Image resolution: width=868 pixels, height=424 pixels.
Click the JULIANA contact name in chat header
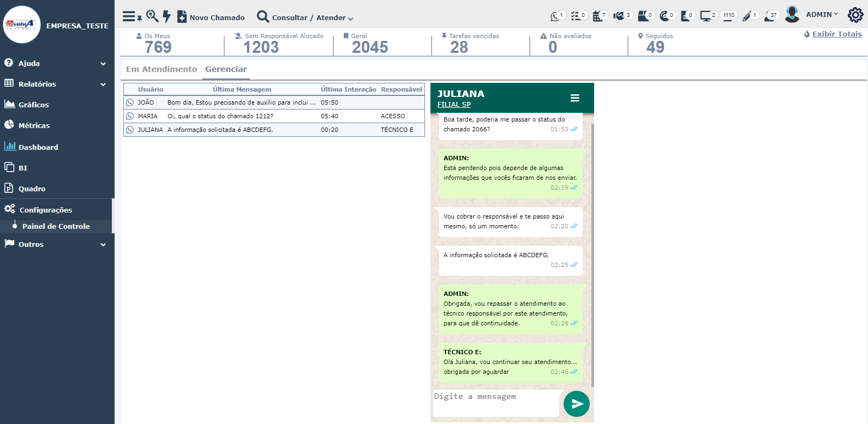click(x=460, y=94)
